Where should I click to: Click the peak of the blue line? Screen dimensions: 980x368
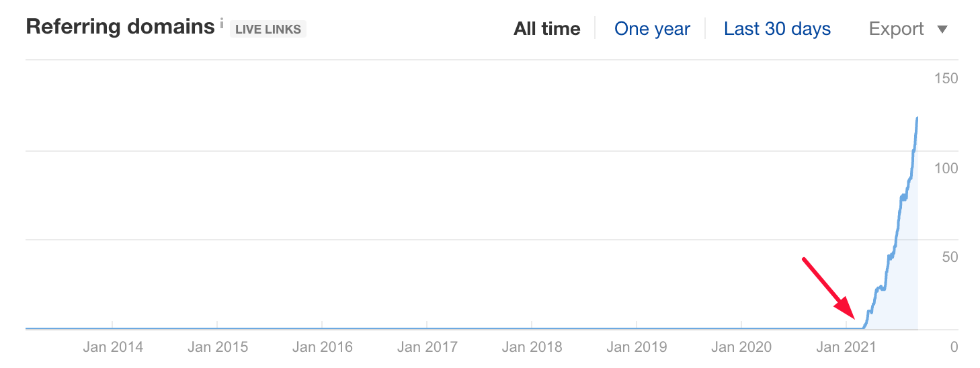click(x=917, y=118)
